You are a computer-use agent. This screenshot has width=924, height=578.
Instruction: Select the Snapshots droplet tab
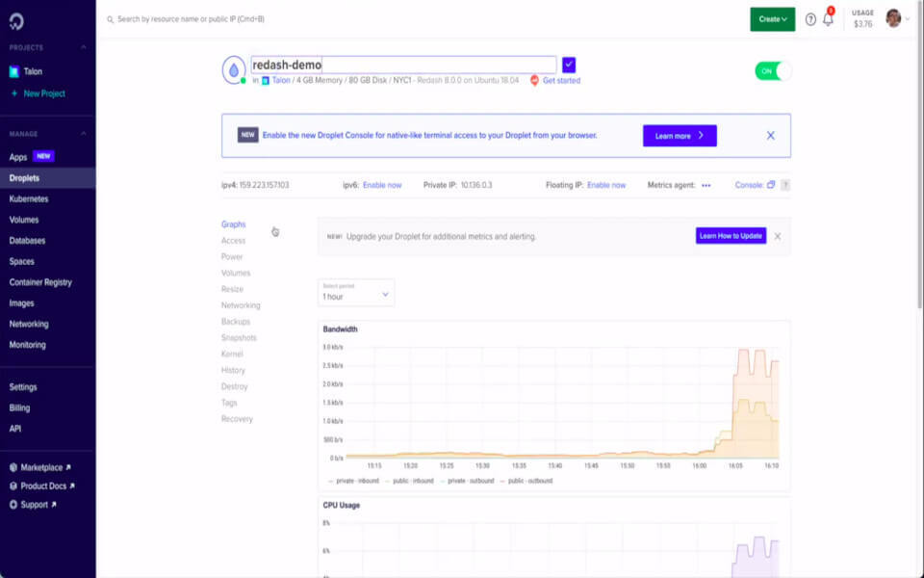(239, 337)
